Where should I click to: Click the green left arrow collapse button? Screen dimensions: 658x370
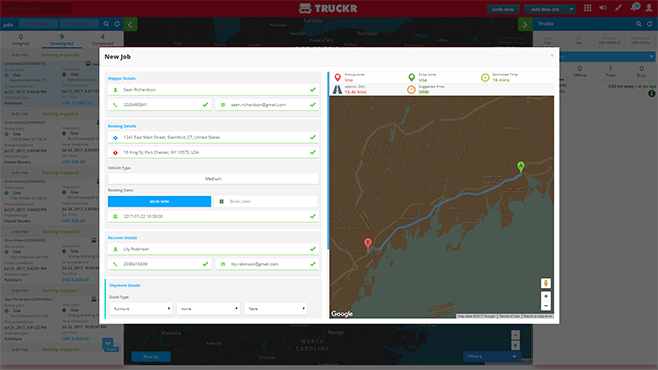point(130,24)
